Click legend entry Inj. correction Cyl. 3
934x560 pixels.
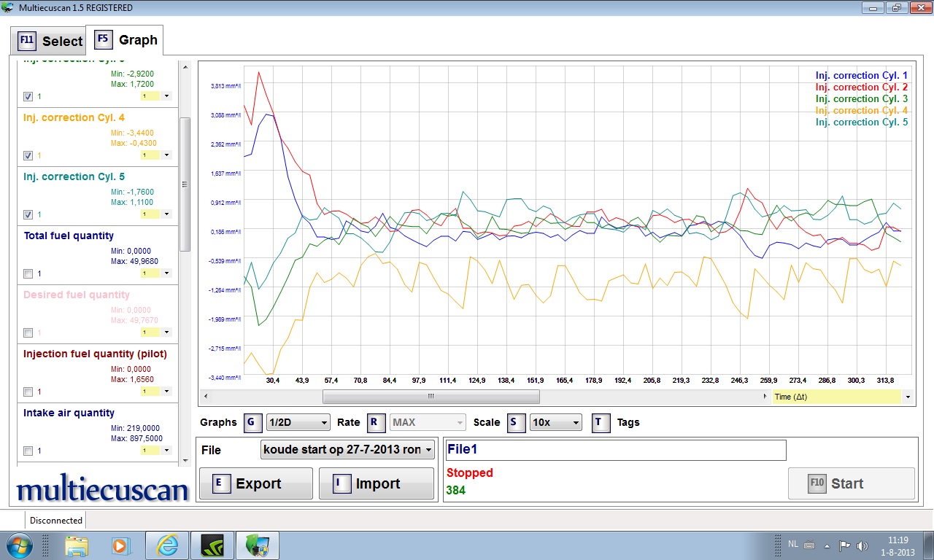click(x=862, y=98)
